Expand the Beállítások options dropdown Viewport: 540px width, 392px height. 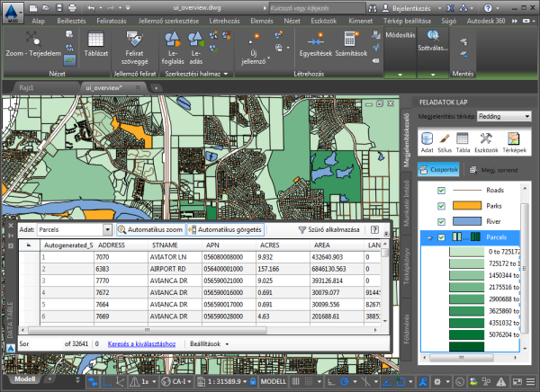pyautogui.click(x=211, y=343)
